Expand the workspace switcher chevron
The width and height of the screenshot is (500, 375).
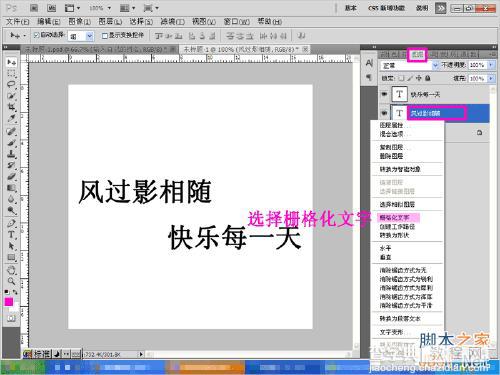pos(441,8)
